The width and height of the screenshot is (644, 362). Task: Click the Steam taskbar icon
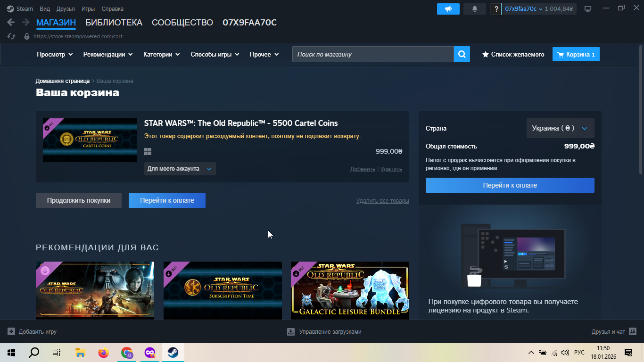pos(173,352)
